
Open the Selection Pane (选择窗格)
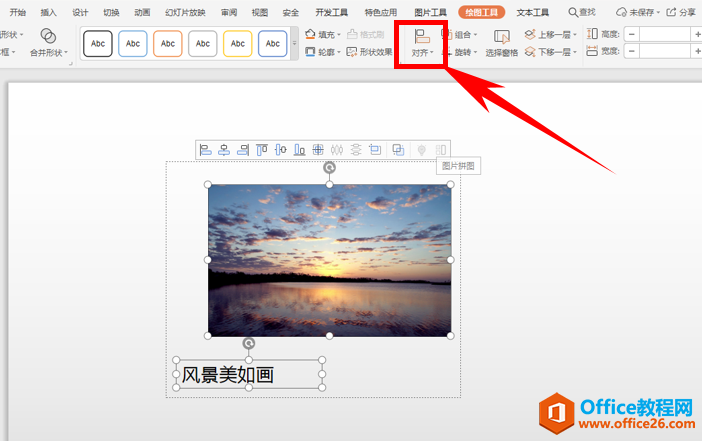click(502, 42)
